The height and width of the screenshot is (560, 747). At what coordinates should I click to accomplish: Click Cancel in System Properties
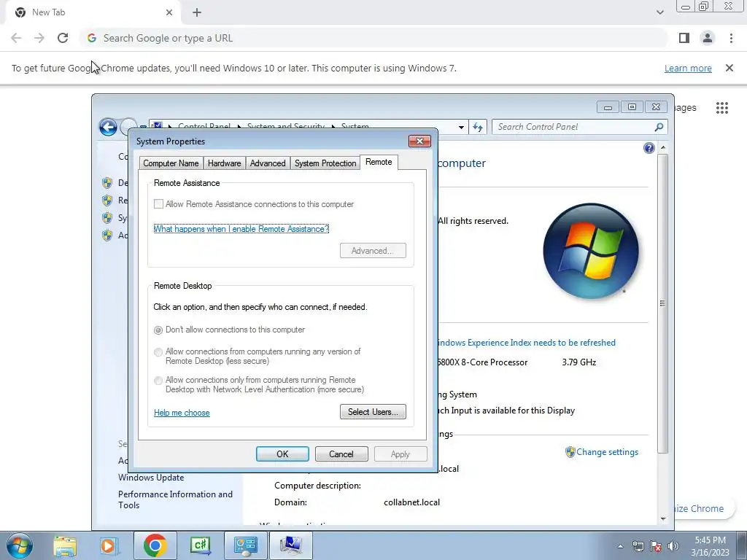point(341,454)
